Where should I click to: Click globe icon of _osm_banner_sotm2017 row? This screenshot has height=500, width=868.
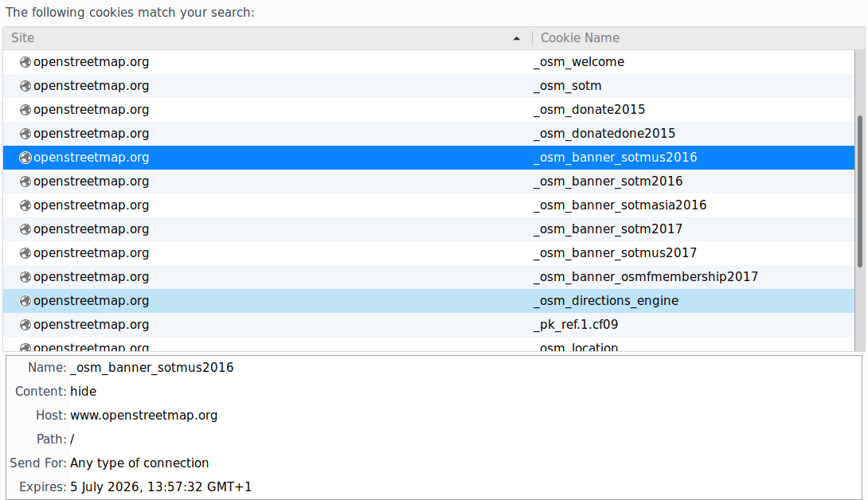pyautogui.click(x=25, y=229)
